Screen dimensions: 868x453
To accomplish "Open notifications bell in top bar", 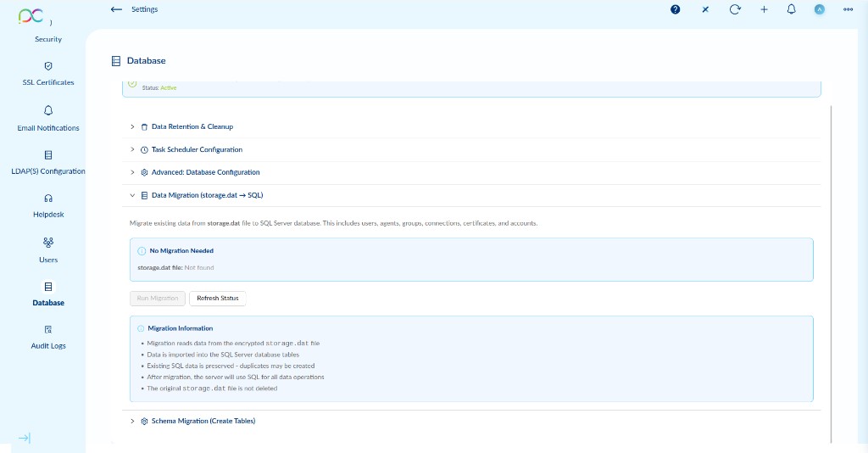I will pos(791,9).
